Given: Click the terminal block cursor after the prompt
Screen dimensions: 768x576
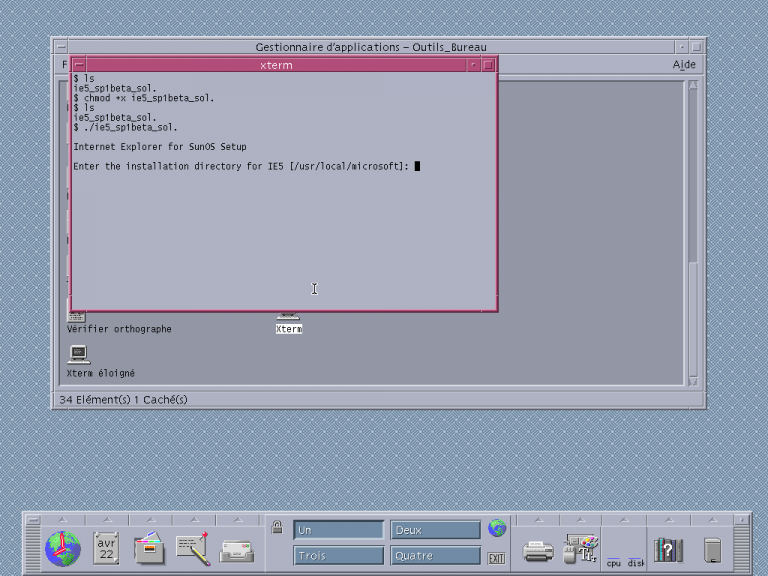Looking at the screenshot, I should [x=417, y=166].
